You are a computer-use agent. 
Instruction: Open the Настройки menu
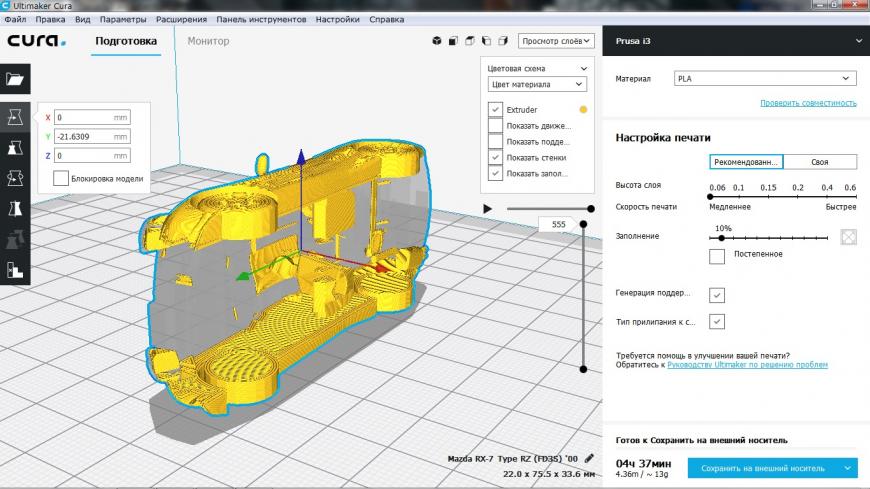337,19
